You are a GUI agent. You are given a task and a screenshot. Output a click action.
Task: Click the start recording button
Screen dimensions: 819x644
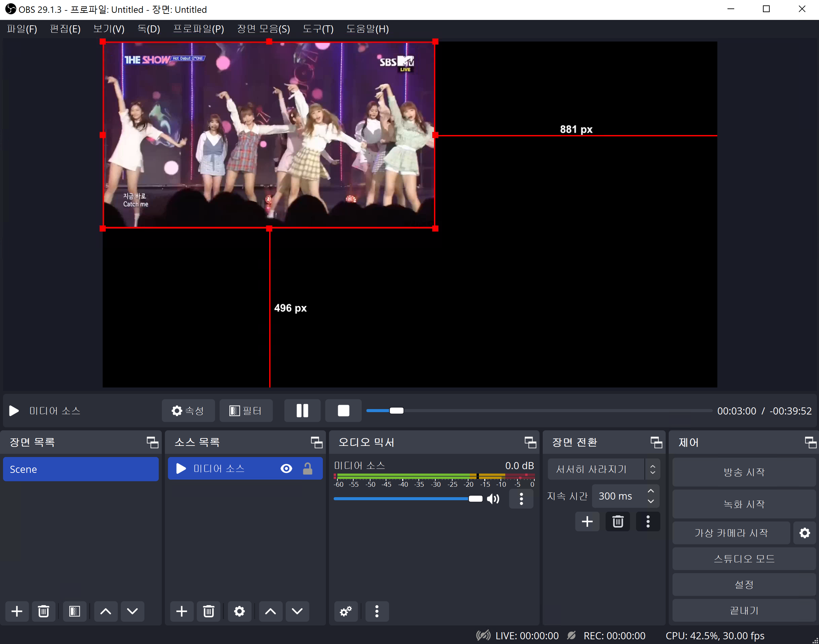point(744,504)
